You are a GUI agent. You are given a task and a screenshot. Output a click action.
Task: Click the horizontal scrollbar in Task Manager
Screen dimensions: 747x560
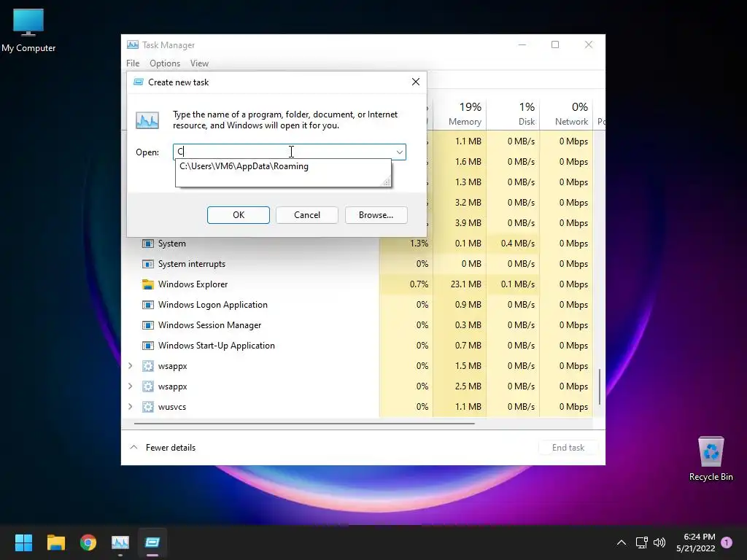304,423
